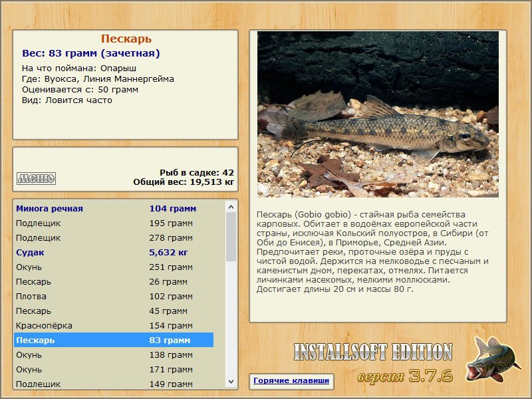
Task: Open the Меню button
Action: point(37,178)
